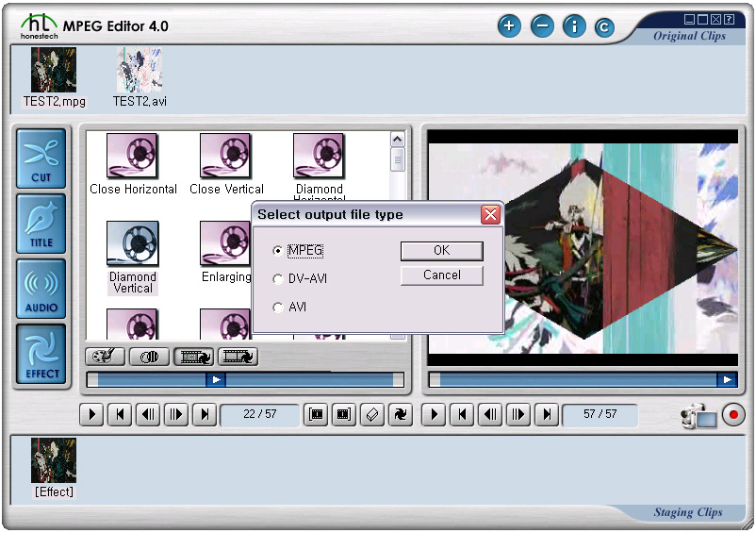Viewport: 756px width, 533px height.
Task: Jump to right preview's first frame
Action: coord(463,414)
